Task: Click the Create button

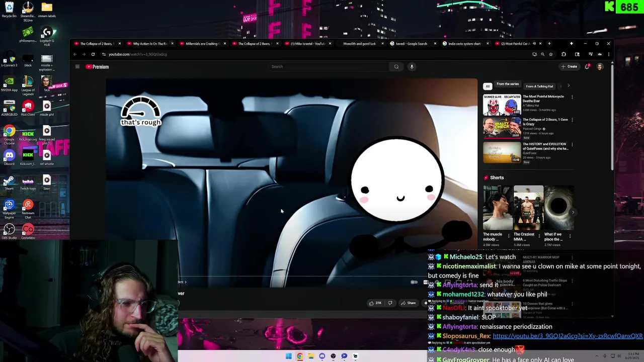Action: [x=569, y=66]
